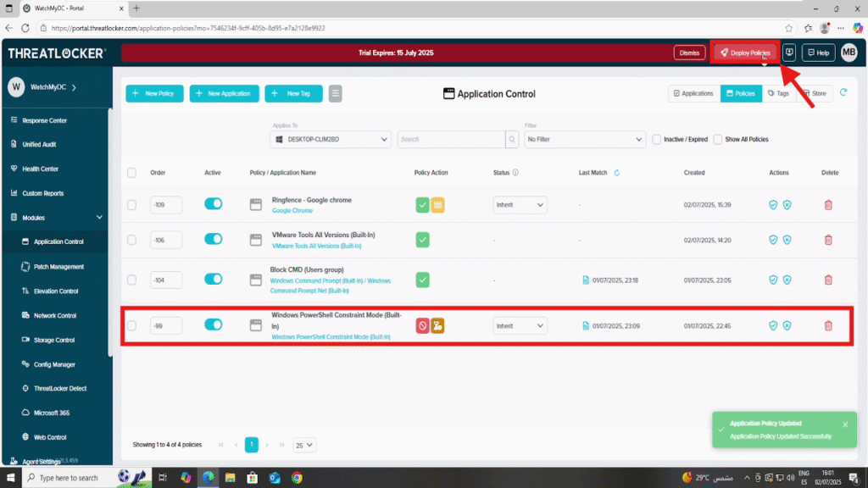
Task: Open the list menu icon next to New Tag
Action: 335,93
